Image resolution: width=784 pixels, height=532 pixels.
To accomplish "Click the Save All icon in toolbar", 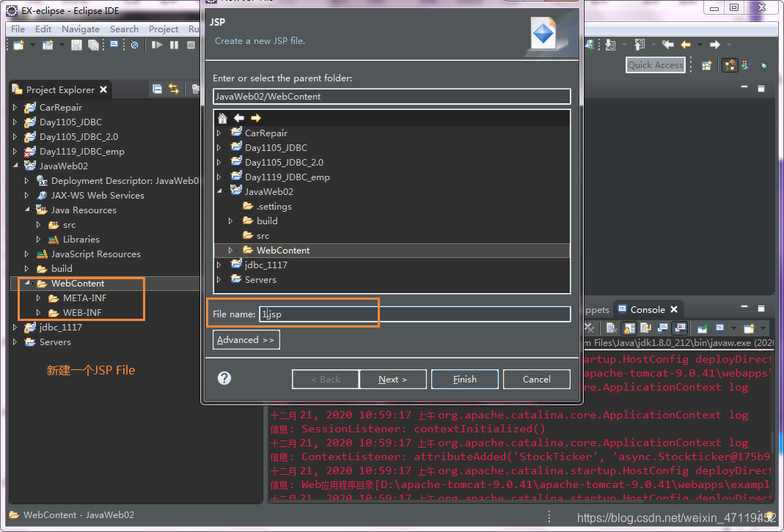I will [93, 45].
